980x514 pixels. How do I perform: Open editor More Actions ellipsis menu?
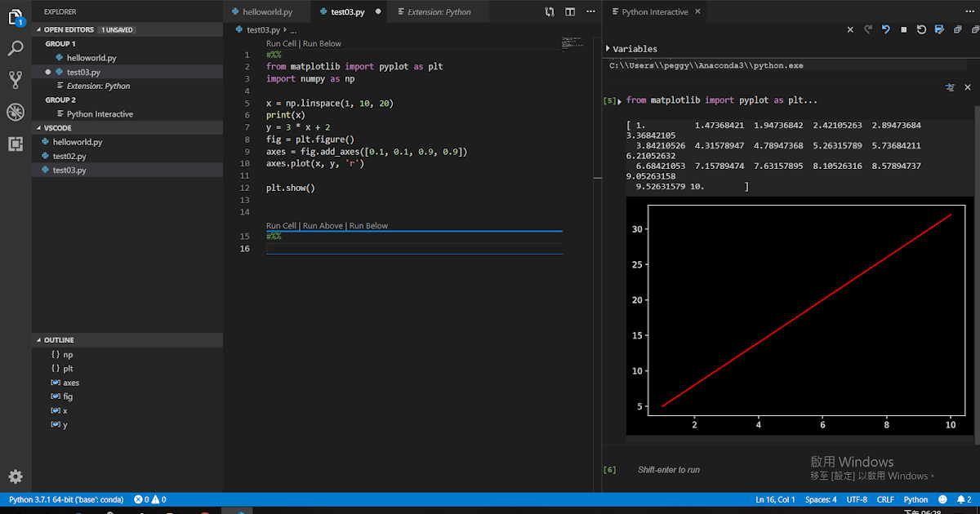coord(590,12)
